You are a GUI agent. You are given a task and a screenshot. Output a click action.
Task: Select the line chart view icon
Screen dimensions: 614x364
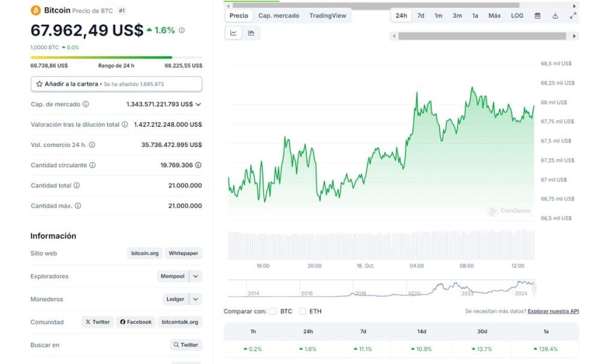233,33
